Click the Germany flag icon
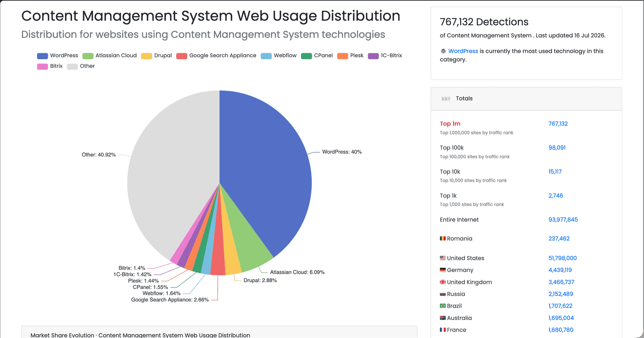This screenshot has height=338, width=644. [x=443, y=270]
